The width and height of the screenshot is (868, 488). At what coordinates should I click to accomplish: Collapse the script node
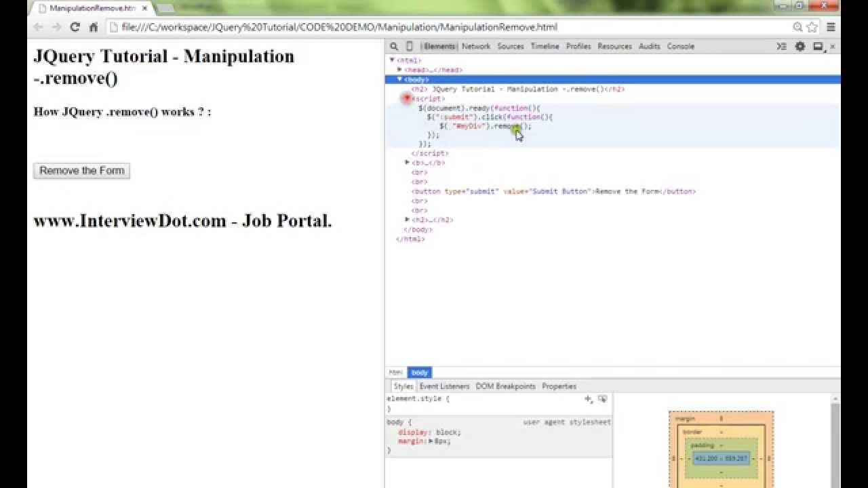tap(407, 98)
